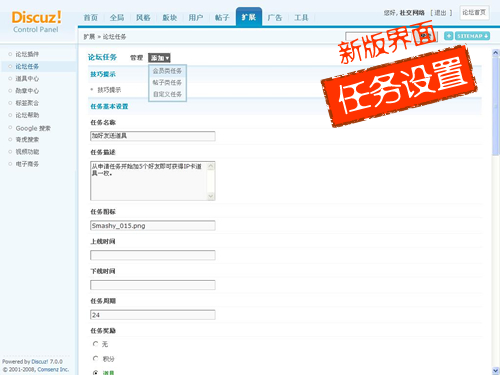500x375 pixels.
Task: Select the 无 reward radio button
Action: pyautogui.click(x=96, y=344)
